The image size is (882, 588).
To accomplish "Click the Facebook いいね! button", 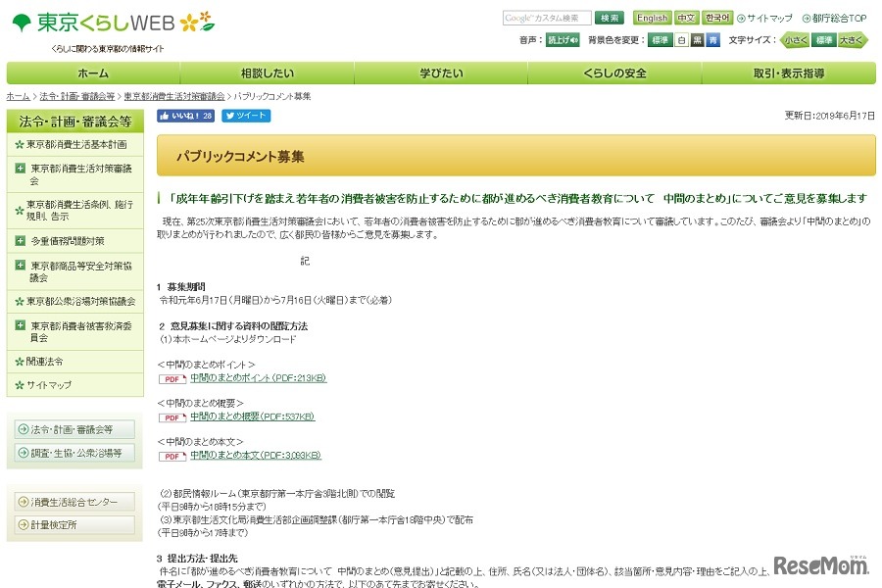I will tap(185, 116).
